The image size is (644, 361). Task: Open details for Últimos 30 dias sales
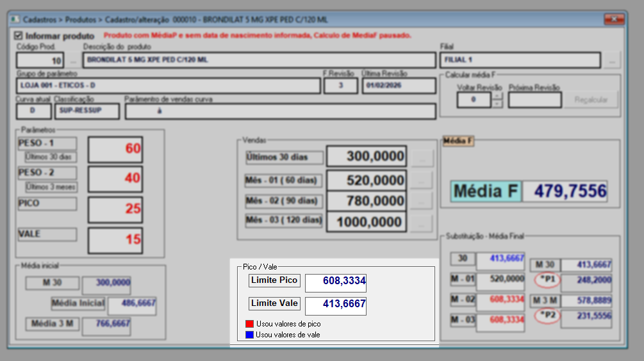pyautogui.click(x=421, y=157)
